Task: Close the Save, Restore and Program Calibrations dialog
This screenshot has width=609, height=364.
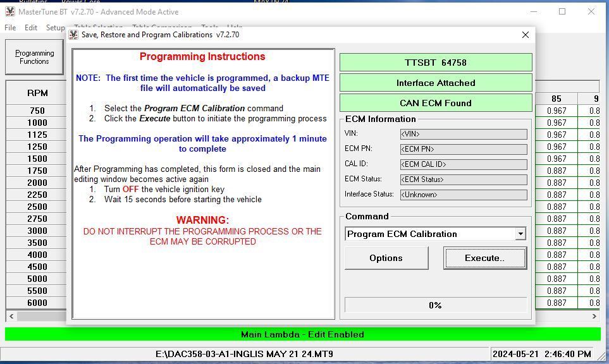Action: (525, 35)
